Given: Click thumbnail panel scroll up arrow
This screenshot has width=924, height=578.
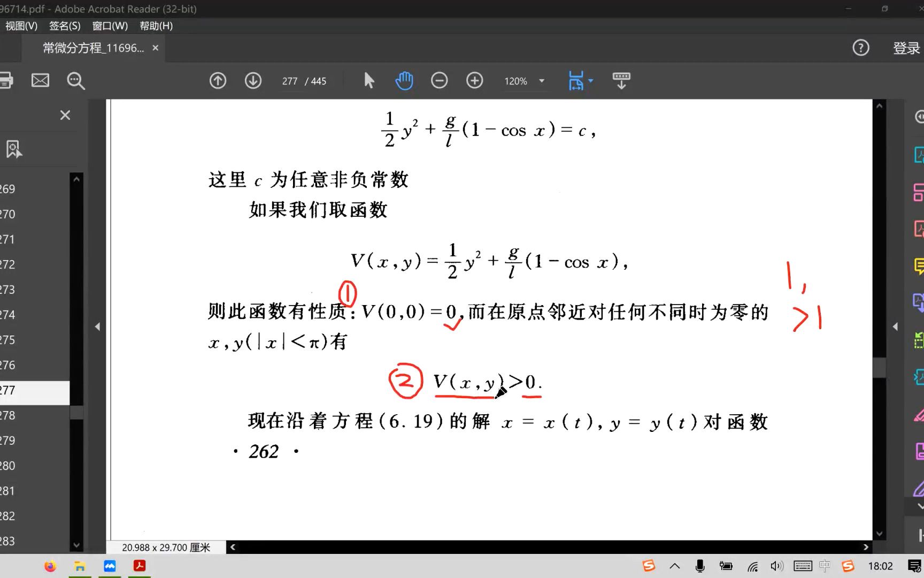Looking at the screenshot, I should click(76, 179).
